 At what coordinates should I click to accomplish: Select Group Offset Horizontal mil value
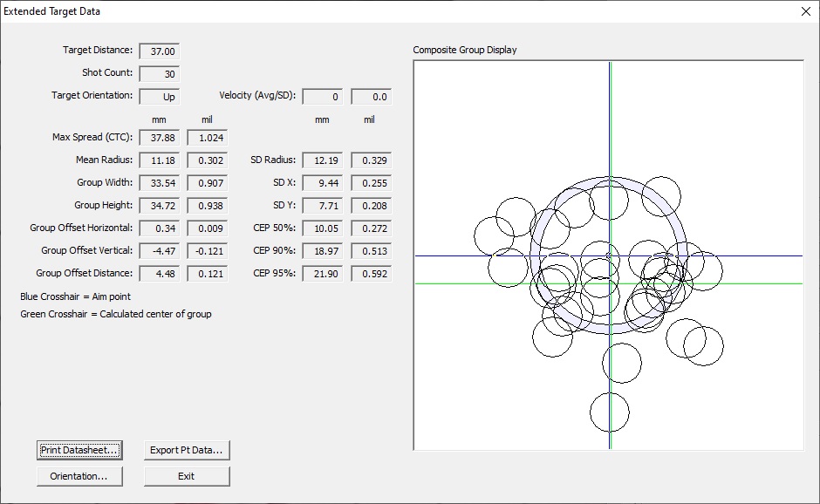coord(208,228)
